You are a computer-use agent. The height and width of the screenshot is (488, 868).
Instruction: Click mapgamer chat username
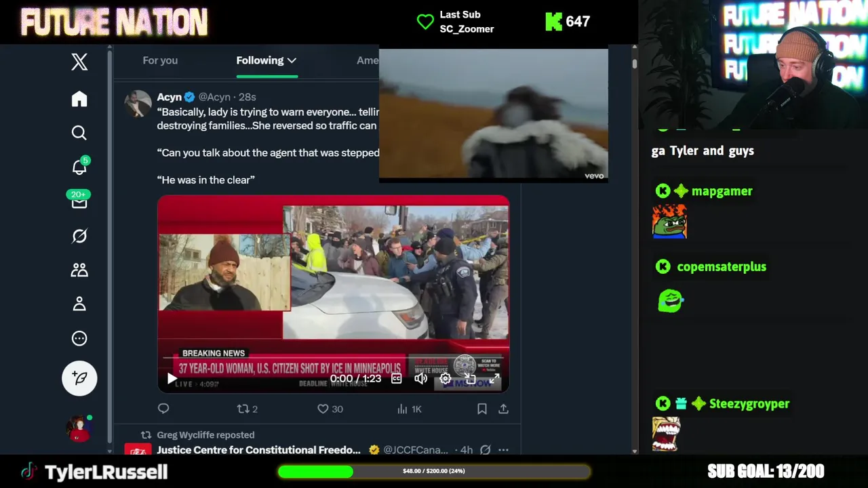tap(722, 191)
